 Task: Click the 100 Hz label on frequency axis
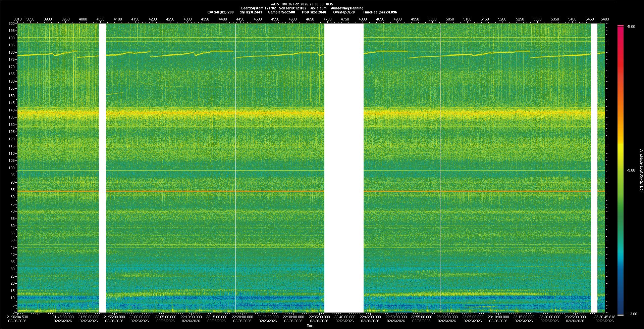(12, 168)
